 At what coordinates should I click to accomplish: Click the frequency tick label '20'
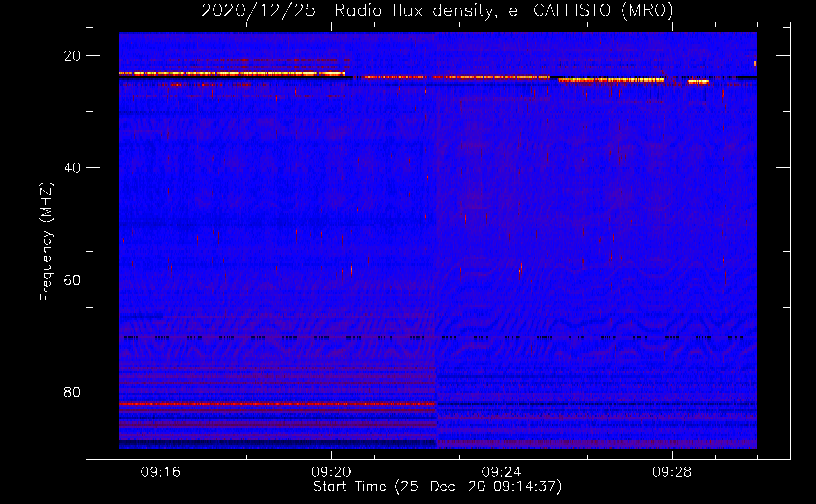72,56
